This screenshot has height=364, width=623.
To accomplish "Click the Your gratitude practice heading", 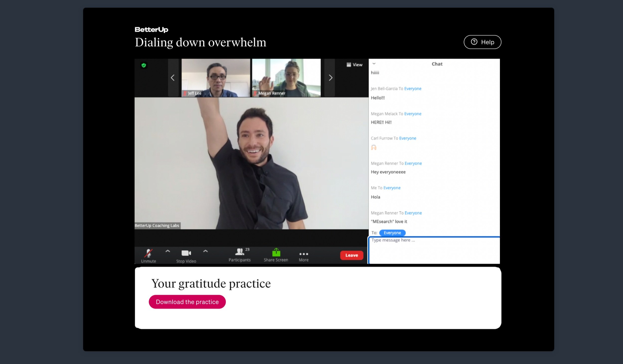I will click(211, 284).
